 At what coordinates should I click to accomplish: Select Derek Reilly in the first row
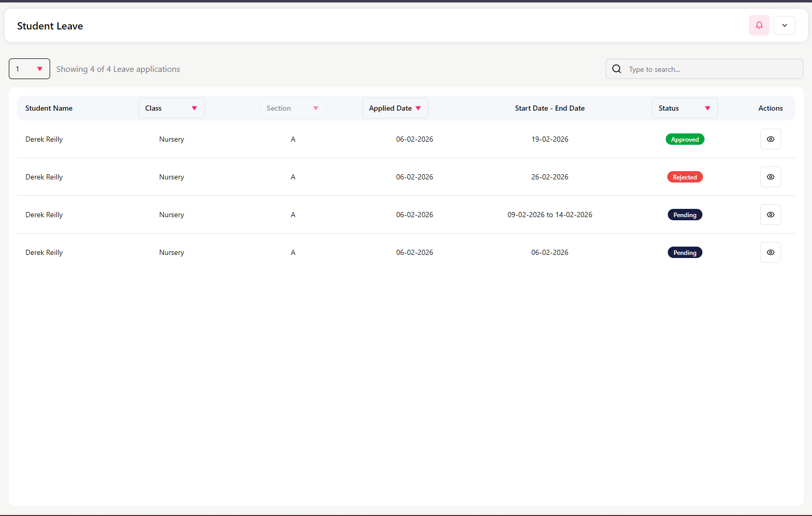pyautogui.click(x=44, y=139)
